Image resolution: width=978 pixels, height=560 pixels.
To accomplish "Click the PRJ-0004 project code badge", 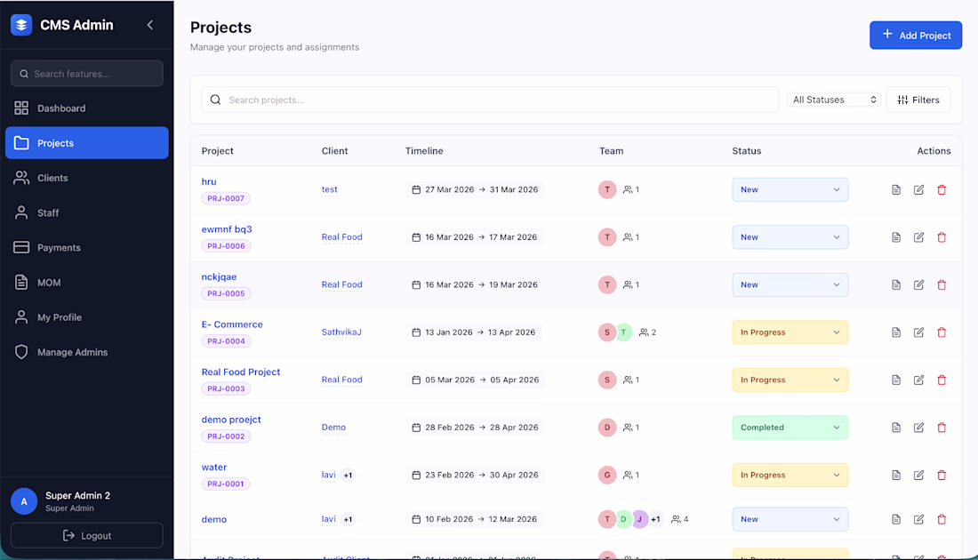I will tap(226, 341).
